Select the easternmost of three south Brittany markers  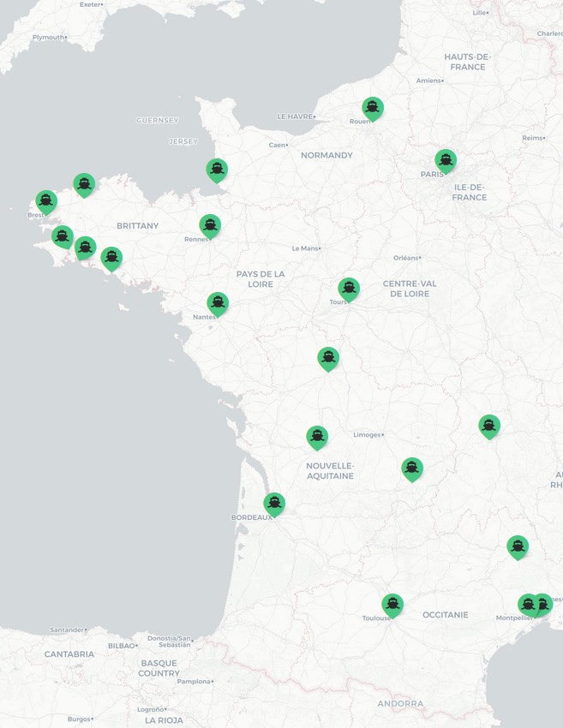[x=111, y=258]
